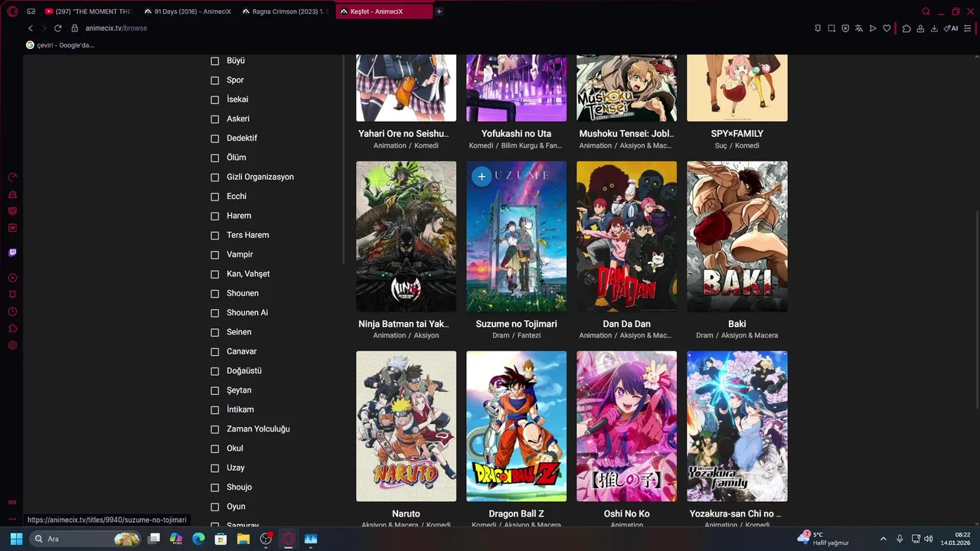Open the pinboard pin icon in address bar

tap(818, 28)
